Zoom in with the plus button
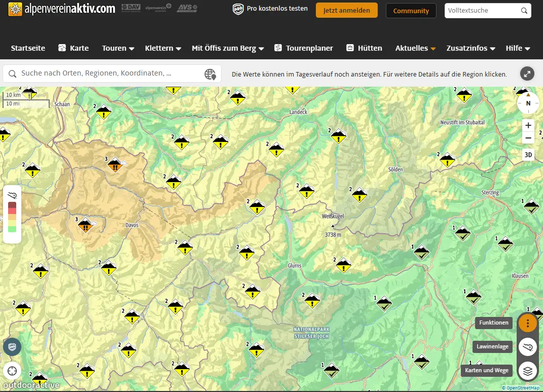Screen dimensions: 543x392 528,125
